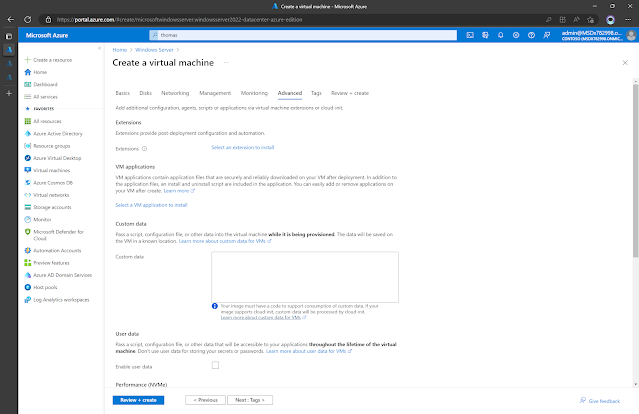Click the Extensions info tooltip icon
This screenshot has height=414, width=639.
(144, 149)
